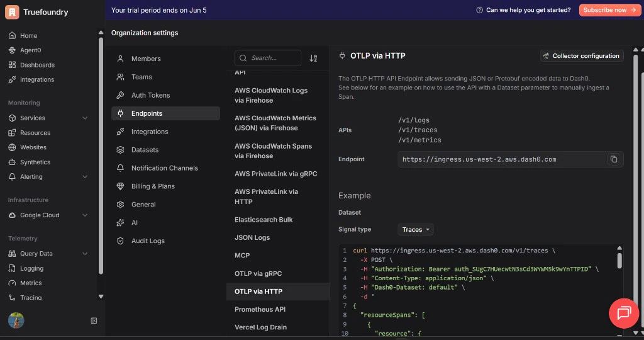Expand the Services menu
The width and height of the screenshot is (644, 340).
point(85,118)
